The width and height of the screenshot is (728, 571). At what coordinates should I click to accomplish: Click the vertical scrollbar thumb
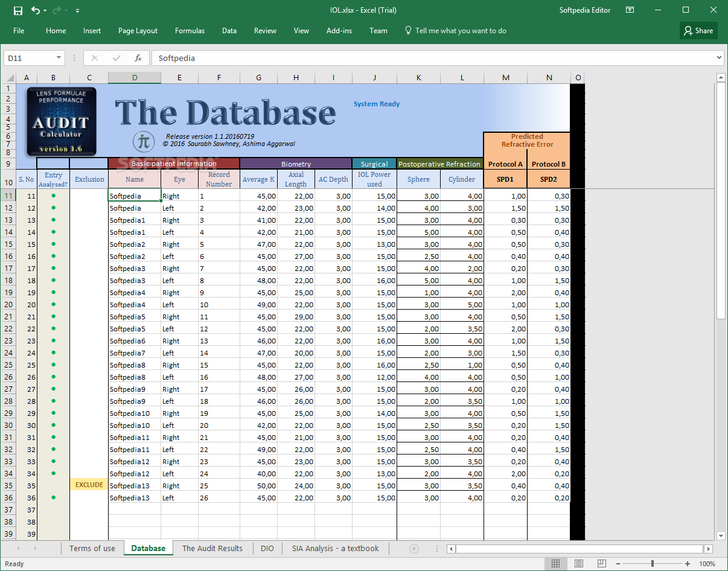[721, 200]
